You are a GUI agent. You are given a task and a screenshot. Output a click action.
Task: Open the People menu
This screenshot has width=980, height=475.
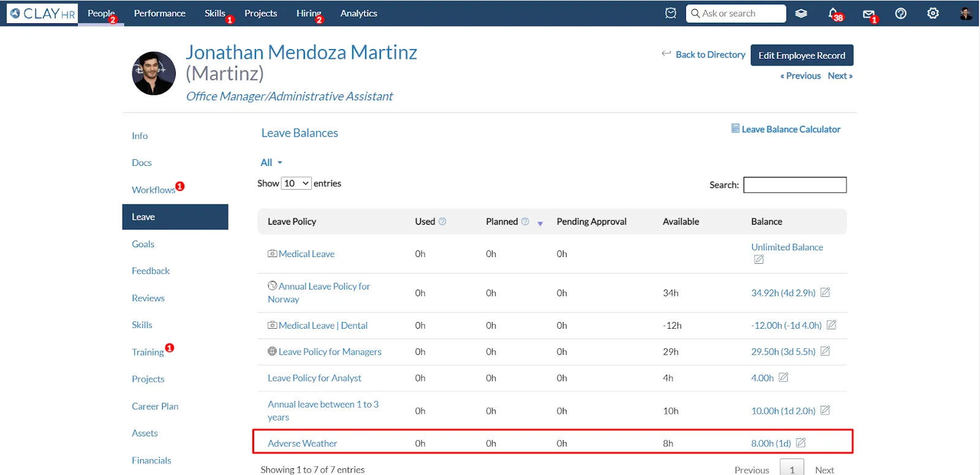pos(101,13)
